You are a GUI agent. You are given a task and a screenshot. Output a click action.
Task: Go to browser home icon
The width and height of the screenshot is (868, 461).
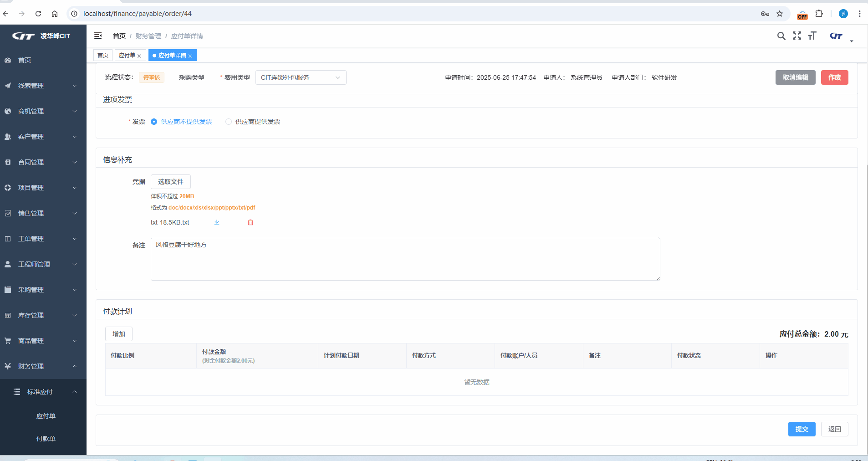pyautogui.click(x=55, y=14)
